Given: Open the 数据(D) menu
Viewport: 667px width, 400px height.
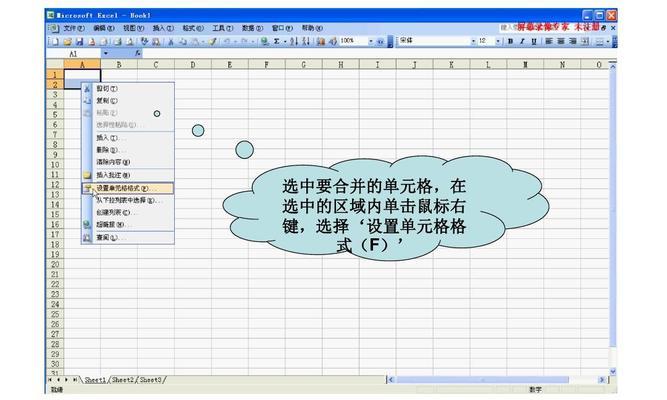Looking at the screenshot, I should click(252, 28).
